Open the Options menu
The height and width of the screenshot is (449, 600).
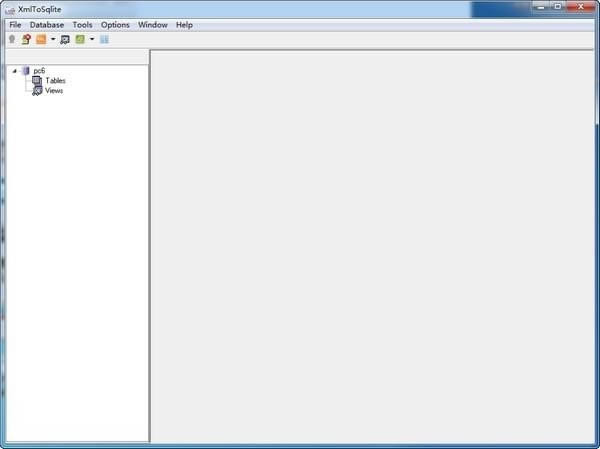[x=115, y=25]
